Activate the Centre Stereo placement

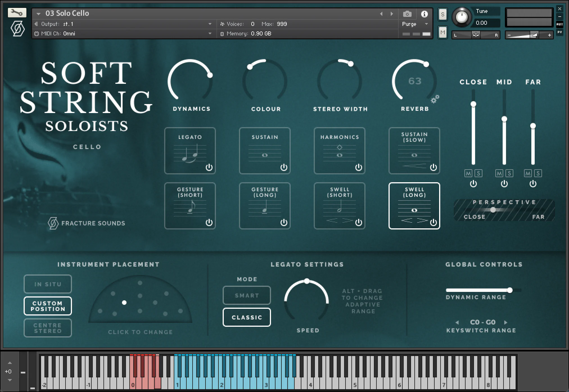pyautogui.click(x=48, y=328)
